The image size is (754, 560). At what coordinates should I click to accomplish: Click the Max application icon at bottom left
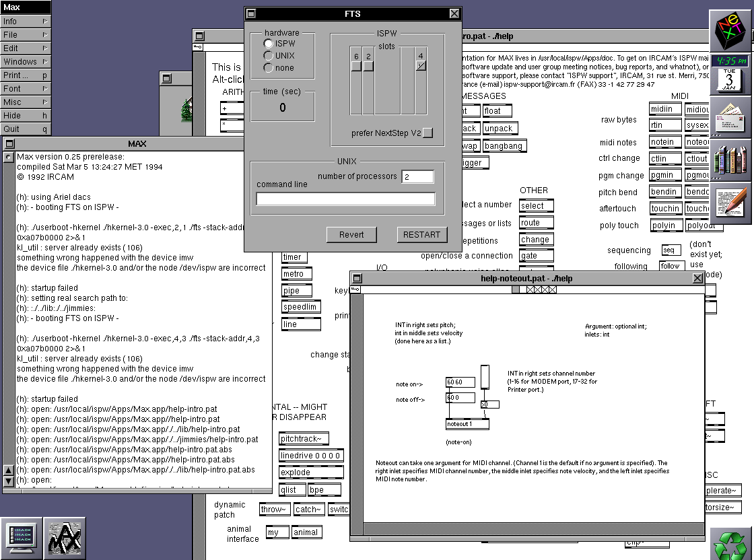[x=65, y=538]
